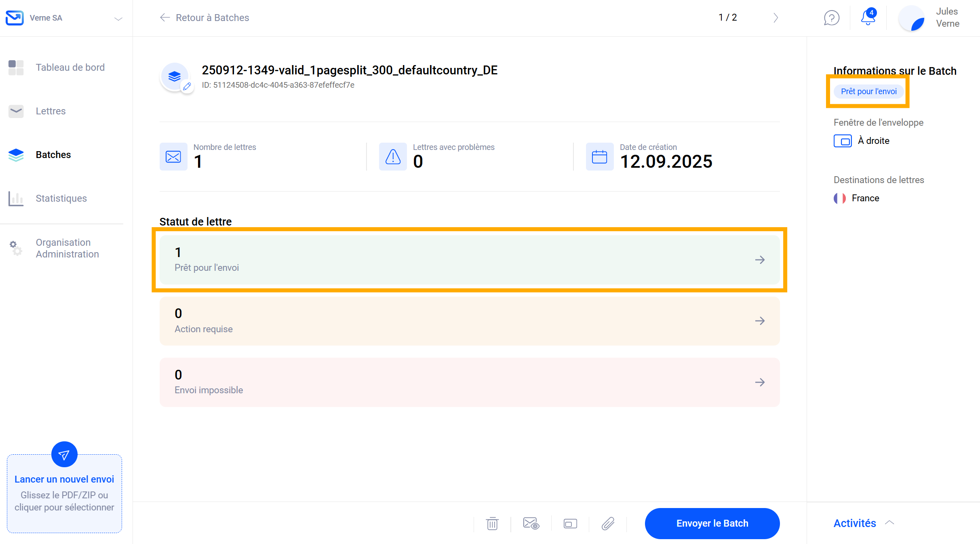Viewport: 980px width, 544px height.
Task: Click the paper plane new send icon
Action: [x=64, y=454]
